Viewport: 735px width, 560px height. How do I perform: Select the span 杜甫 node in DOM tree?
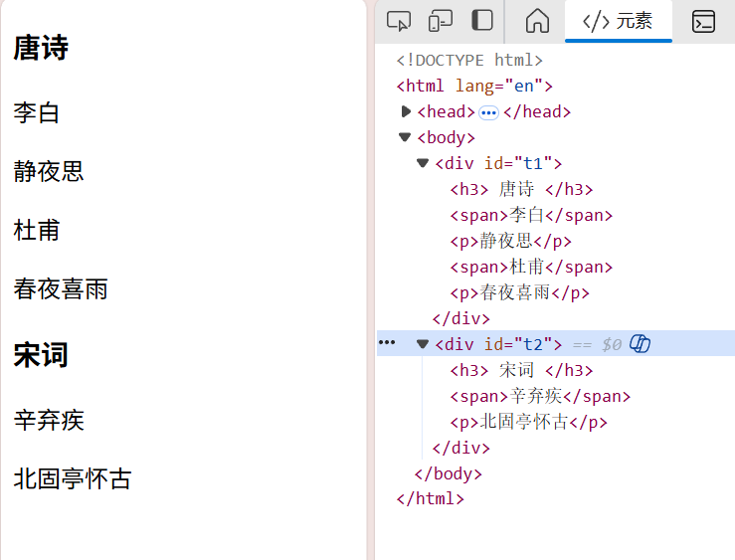coord(531,268)
